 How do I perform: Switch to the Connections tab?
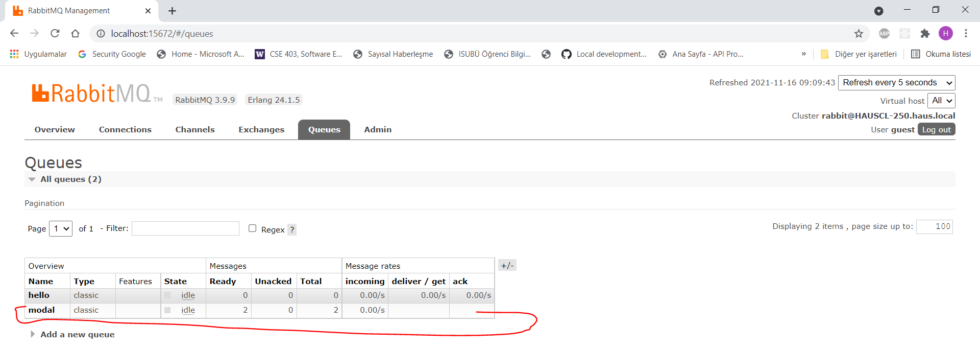pyautogui.click(x=125, y=130)
